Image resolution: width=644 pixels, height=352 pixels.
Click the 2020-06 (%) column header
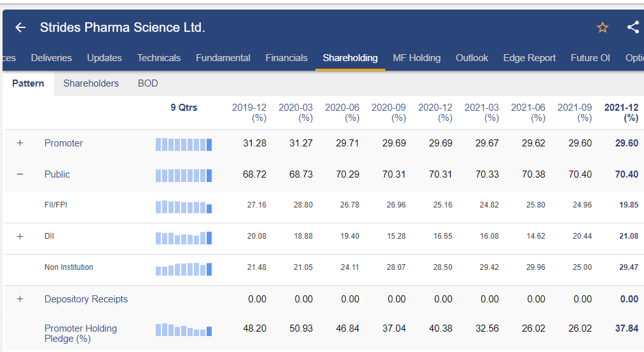(x=342, y=113)
